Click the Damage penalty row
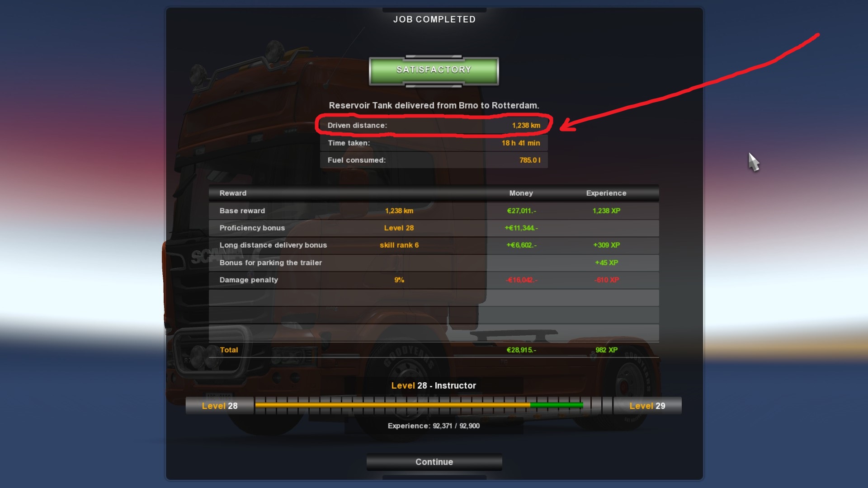868x488 pixels. coord(434,280)
